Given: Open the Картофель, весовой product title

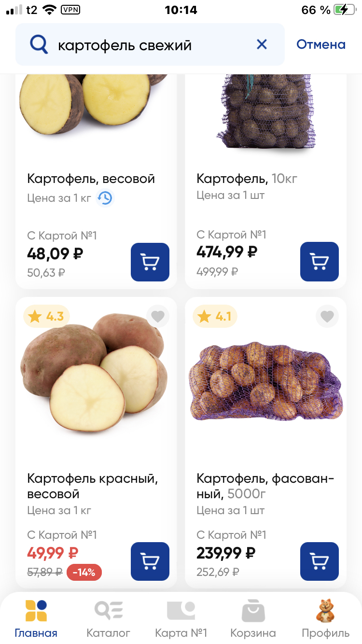Looking at the screenshot, I should tap(91, 179).
